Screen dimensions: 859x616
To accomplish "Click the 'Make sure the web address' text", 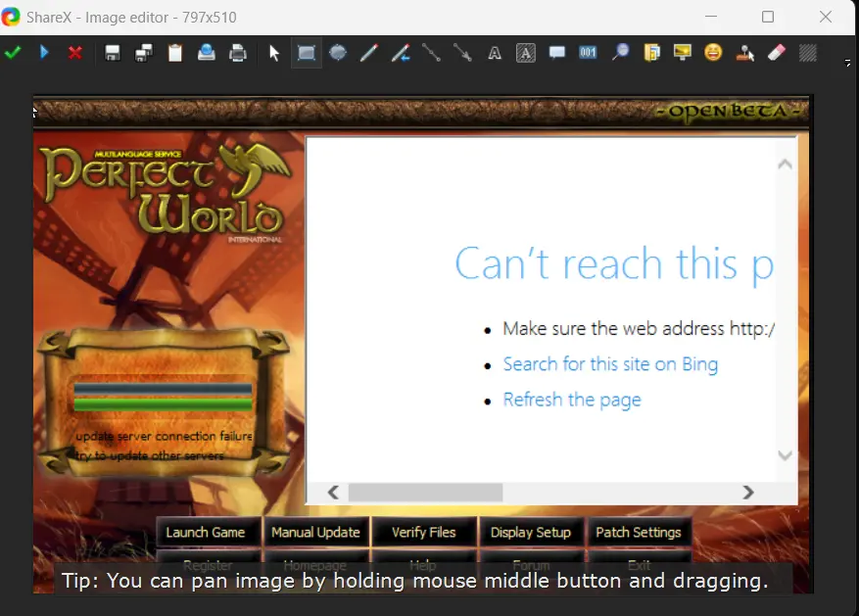I will click(613, 328).
